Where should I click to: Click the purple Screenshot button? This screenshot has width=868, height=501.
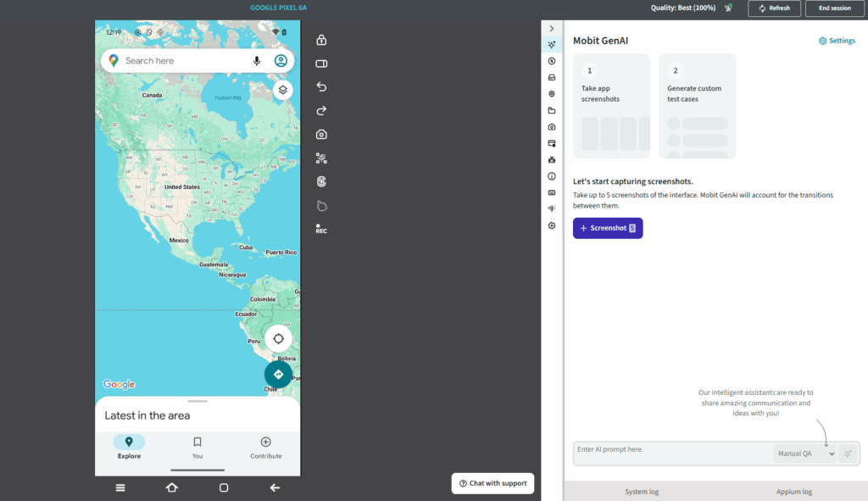(x=608, y=228)
